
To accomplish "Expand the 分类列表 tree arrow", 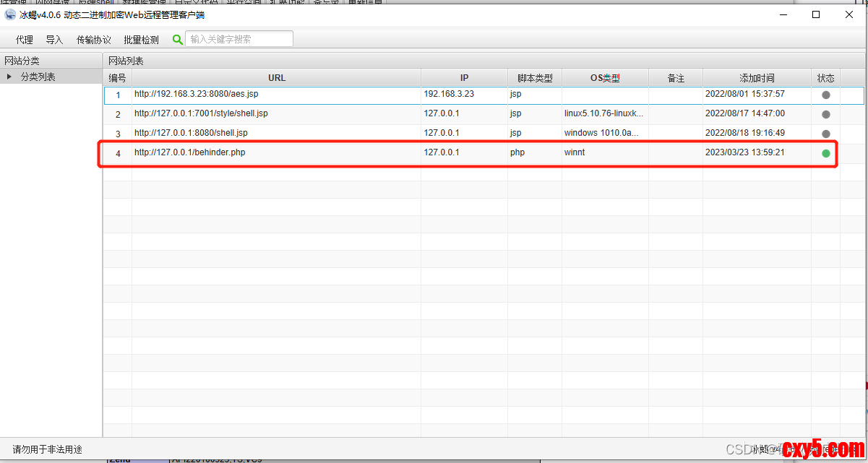I will (x=9, y=77).
